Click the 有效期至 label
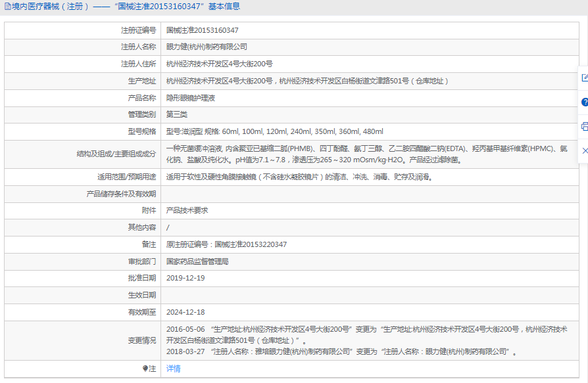 (x=142, y=312)
